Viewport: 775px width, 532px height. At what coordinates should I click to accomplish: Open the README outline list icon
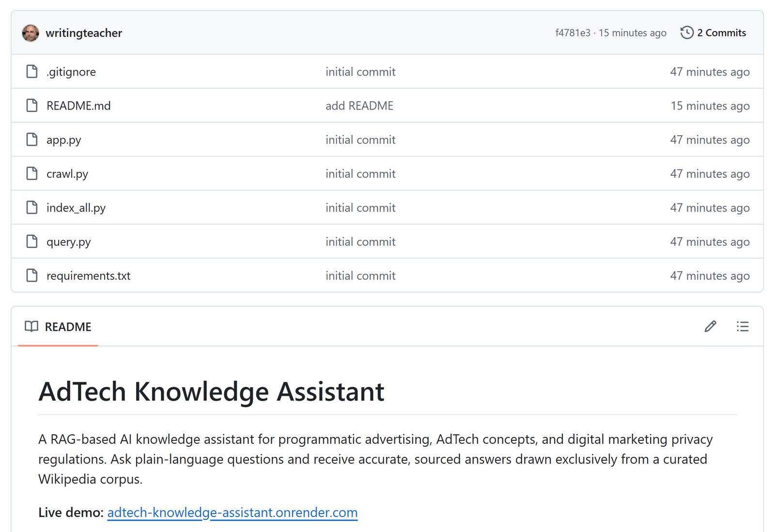pyautogui.click(x=743, y=327)
